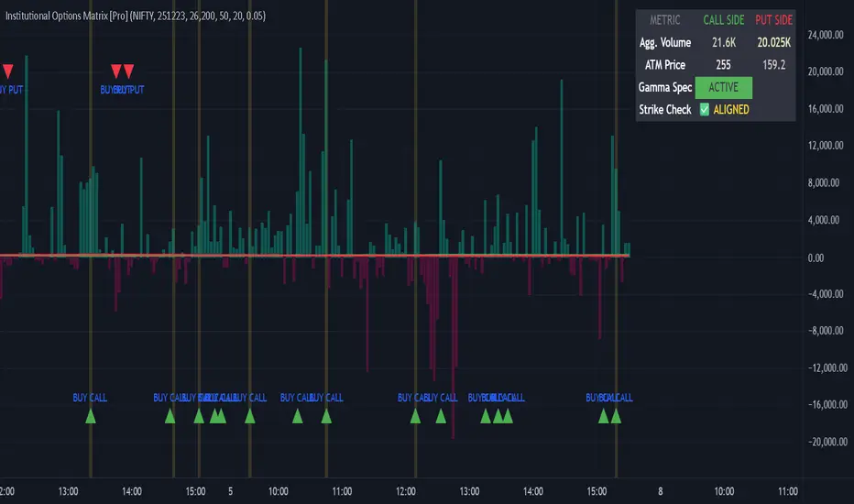The width and height of the screenshot is (854, 504).
Task: Click the leftmost green BUY CALL arrow
Action: pyautogui.click(x=90, y=417)
